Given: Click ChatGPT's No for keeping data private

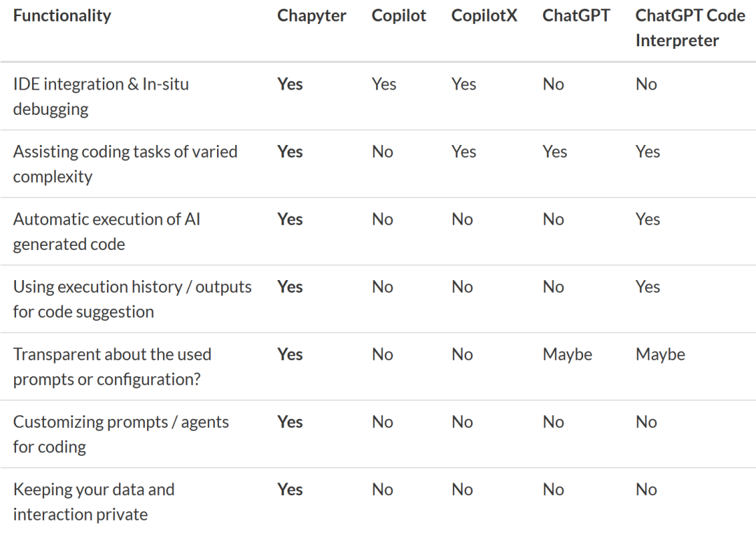Looking at the screenshot, I should click(x=553, y=490).
